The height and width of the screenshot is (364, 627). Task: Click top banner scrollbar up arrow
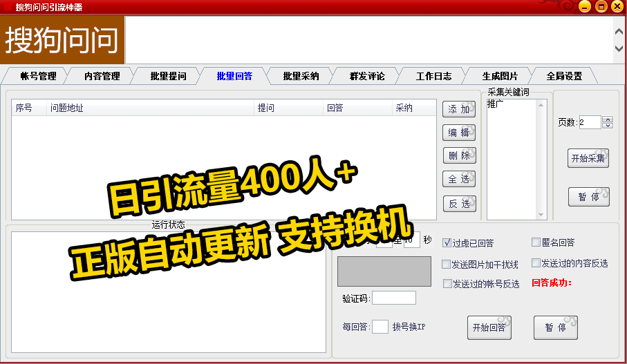[619, 31]
